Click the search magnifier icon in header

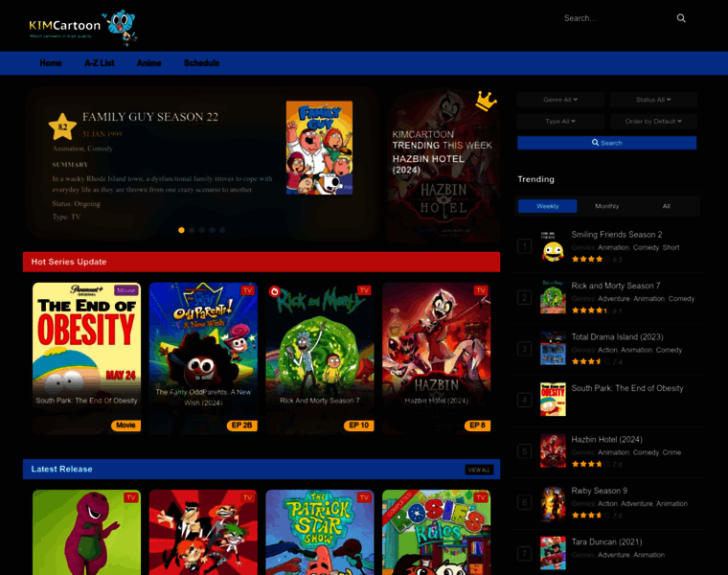coord(681,18)
